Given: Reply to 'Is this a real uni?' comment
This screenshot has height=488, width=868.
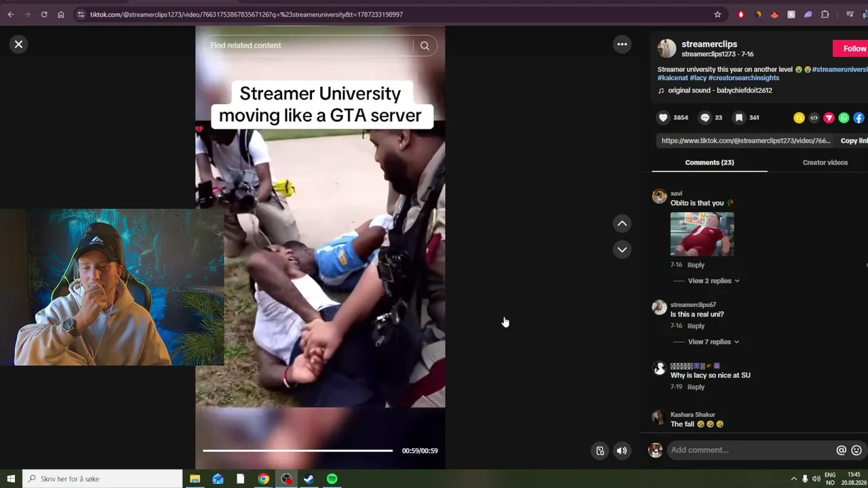Looking at the screenshot, I should (x=696, y=326).
